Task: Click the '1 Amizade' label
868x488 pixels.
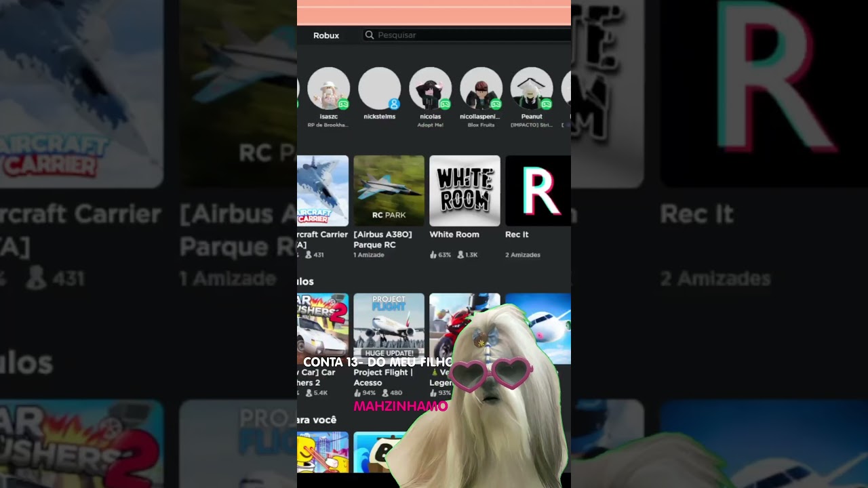Action: pos(369,255)
